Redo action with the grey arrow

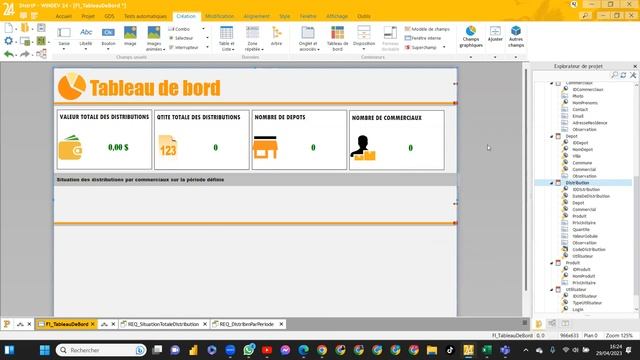pos(24,54)
